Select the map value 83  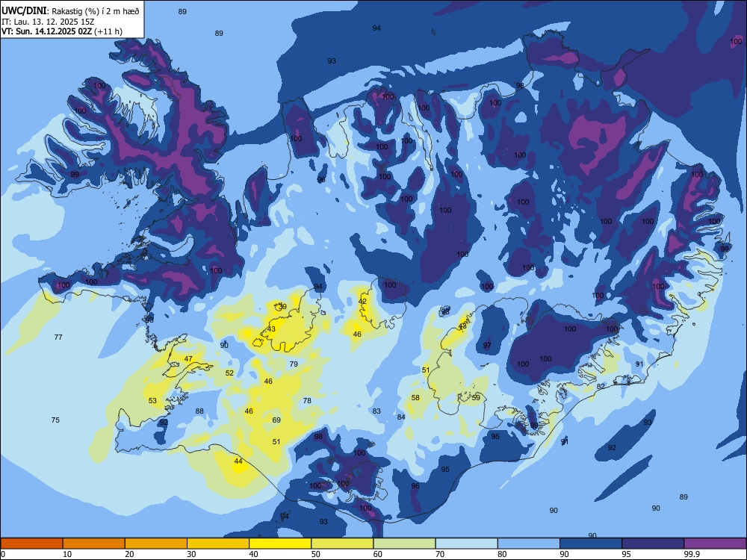tap(376, 411)
